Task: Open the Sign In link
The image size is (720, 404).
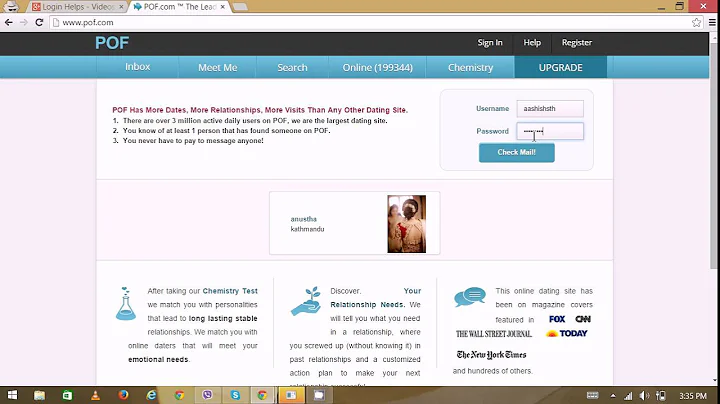Action: click(x=489, y=43)
